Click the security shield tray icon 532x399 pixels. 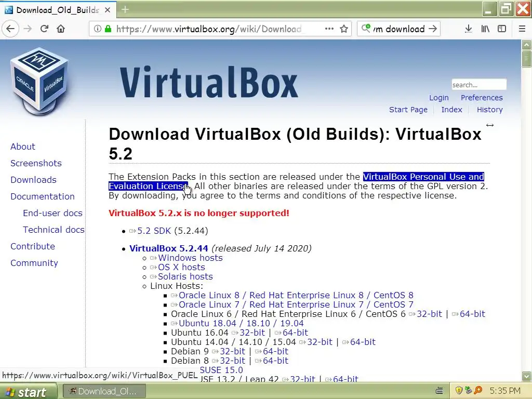459,390
